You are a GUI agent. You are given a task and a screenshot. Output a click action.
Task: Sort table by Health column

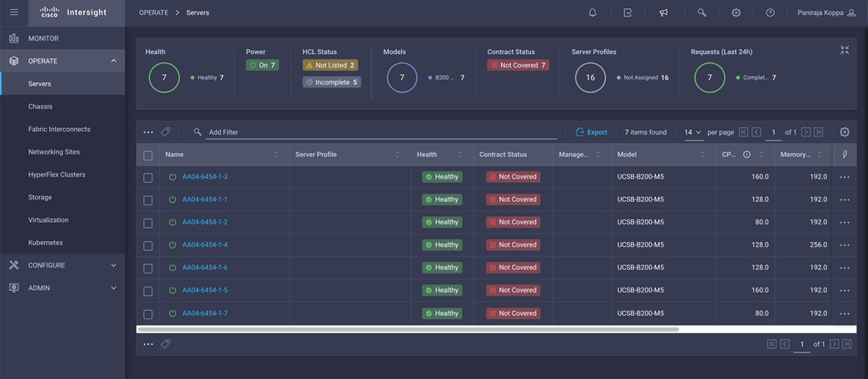coord(460,155)
